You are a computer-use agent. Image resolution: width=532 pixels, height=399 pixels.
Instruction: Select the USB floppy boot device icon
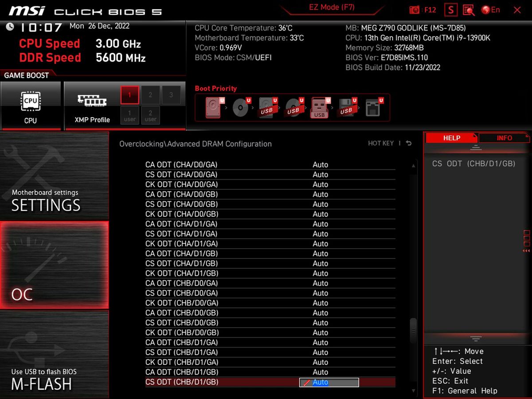(x=347, y=107)
